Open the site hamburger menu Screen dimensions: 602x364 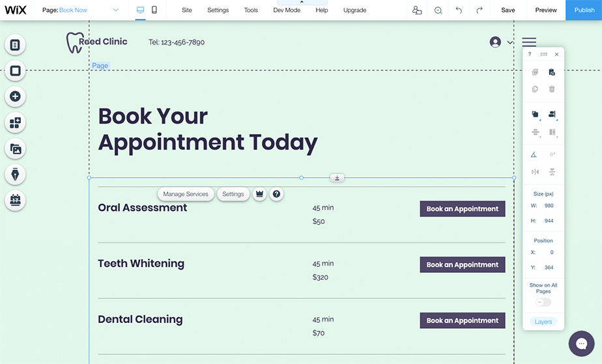tap(529, 42)
